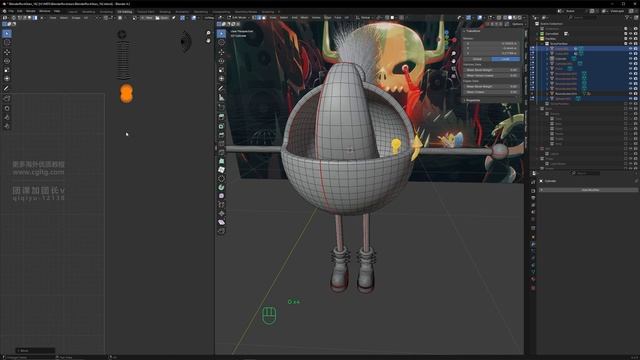
Task: Add a new workspace with plus tab
Action: [279, 11]
